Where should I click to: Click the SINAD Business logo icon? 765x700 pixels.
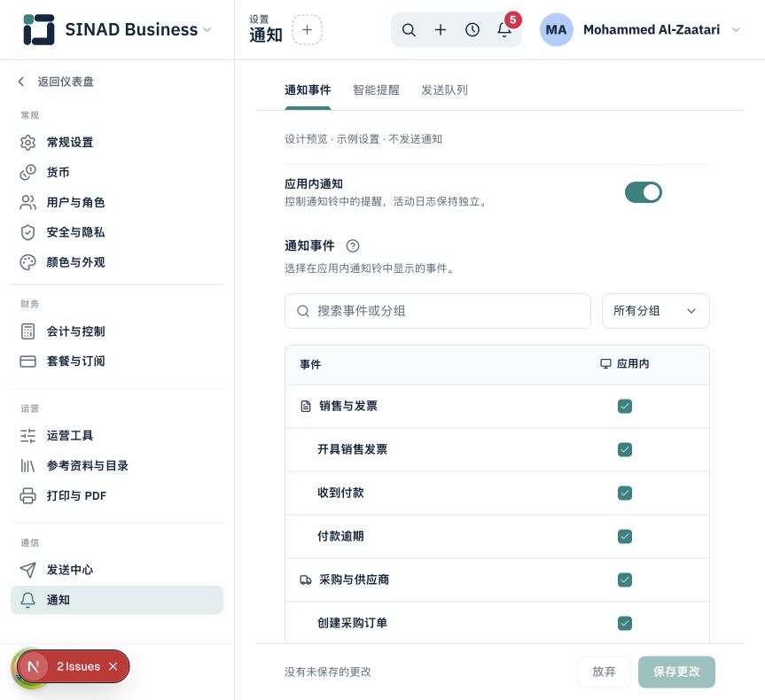click(x=38, y=29)
